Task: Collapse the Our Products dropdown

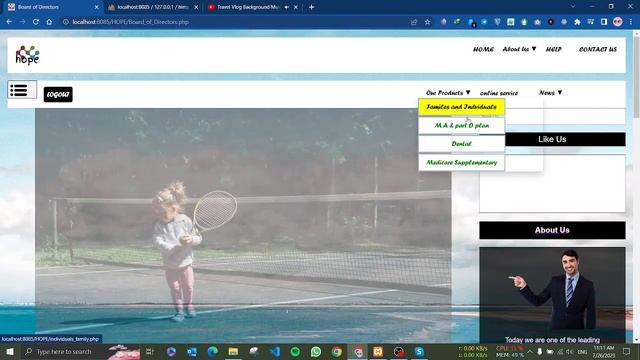Action: [x=448, y=93]
